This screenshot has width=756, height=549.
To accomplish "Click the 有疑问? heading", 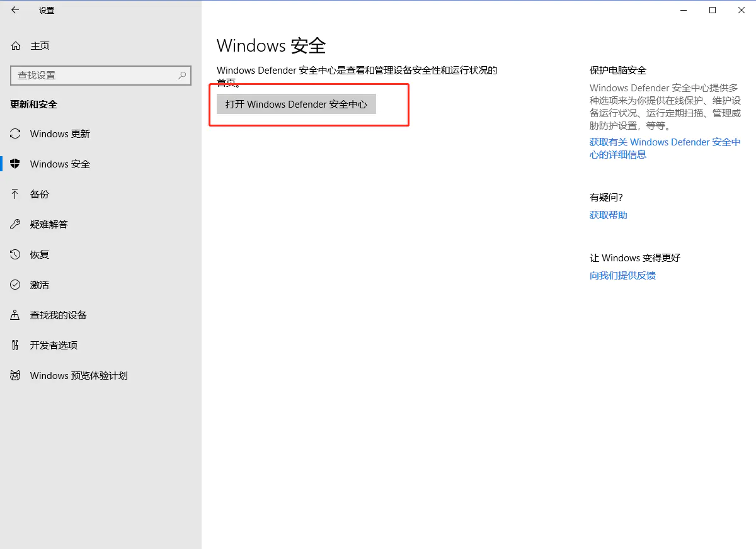I will pos(606,198).
